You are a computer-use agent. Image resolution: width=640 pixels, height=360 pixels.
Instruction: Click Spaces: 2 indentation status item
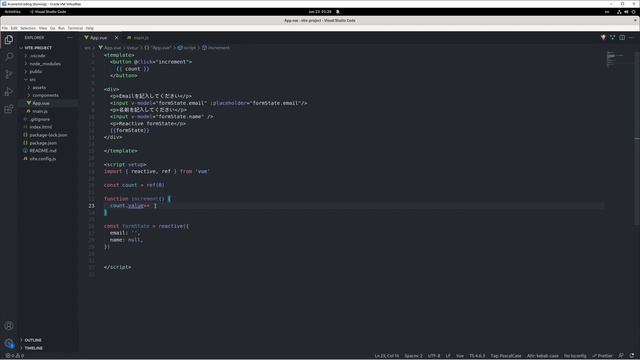click(413, 356)
